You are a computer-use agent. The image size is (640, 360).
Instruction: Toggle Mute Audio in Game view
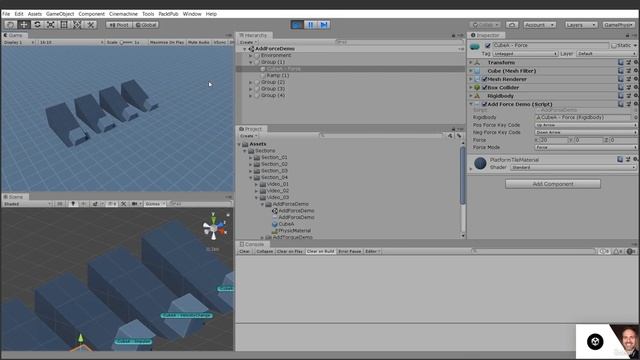tap(199, 42)
